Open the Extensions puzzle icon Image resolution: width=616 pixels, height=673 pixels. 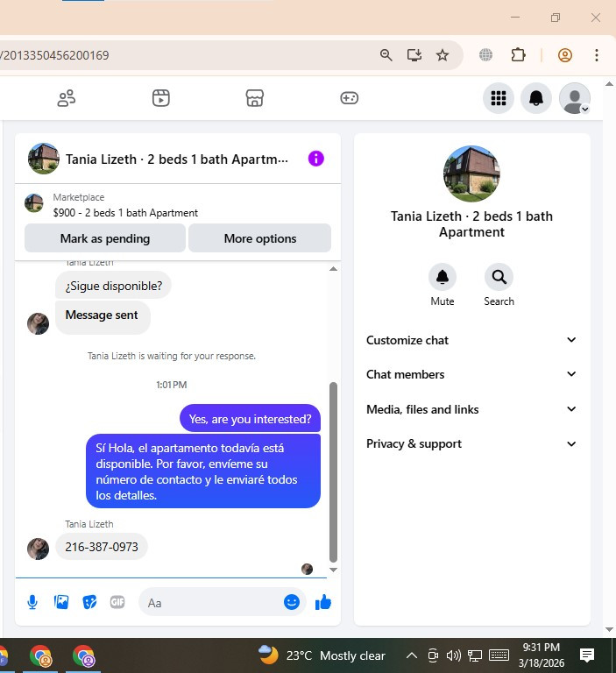click(x=518, y=55)
